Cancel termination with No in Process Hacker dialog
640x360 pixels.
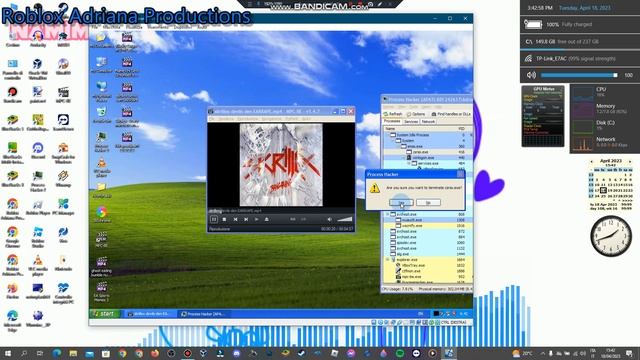428,202
